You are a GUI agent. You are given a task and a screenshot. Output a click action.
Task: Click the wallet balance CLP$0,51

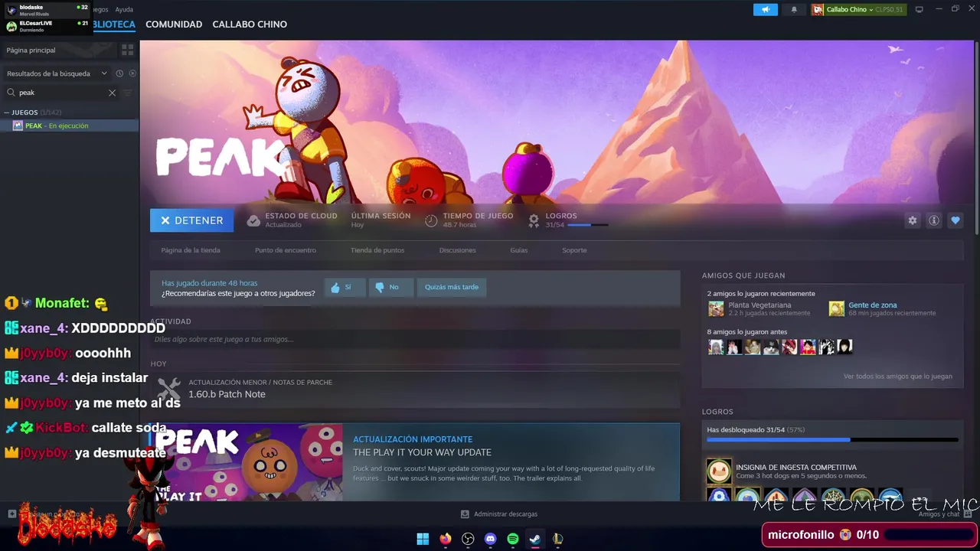pos(889,10)
